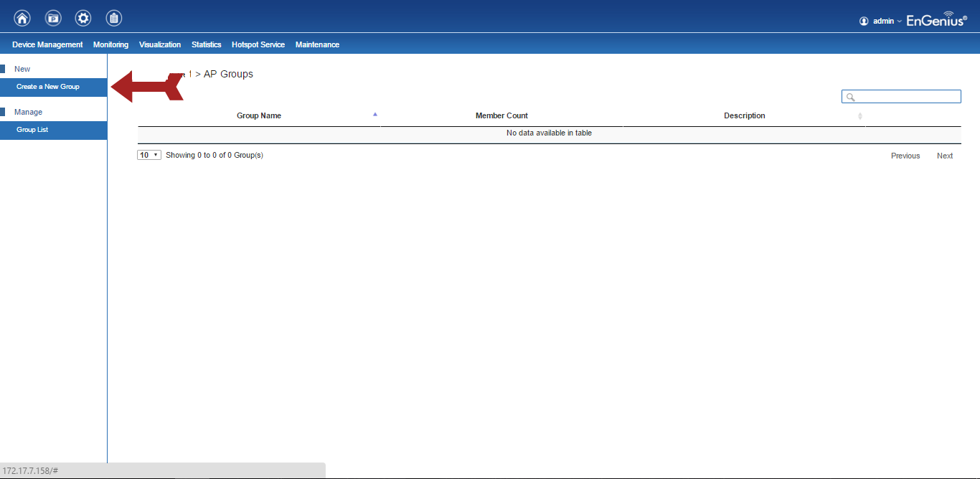Open the Maintenance menu
The image size is (980, 479).
[317, 44]
